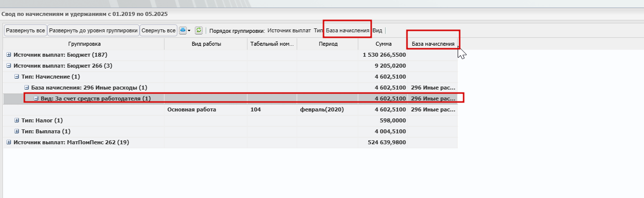Click the sum '9 205,0200'
The width and height of the screenshot is (644, 198).
coord(391,66)
